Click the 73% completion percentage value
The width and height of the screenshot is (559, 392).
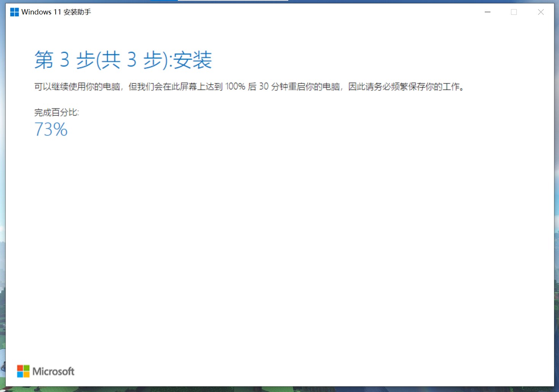pos(51,129)
